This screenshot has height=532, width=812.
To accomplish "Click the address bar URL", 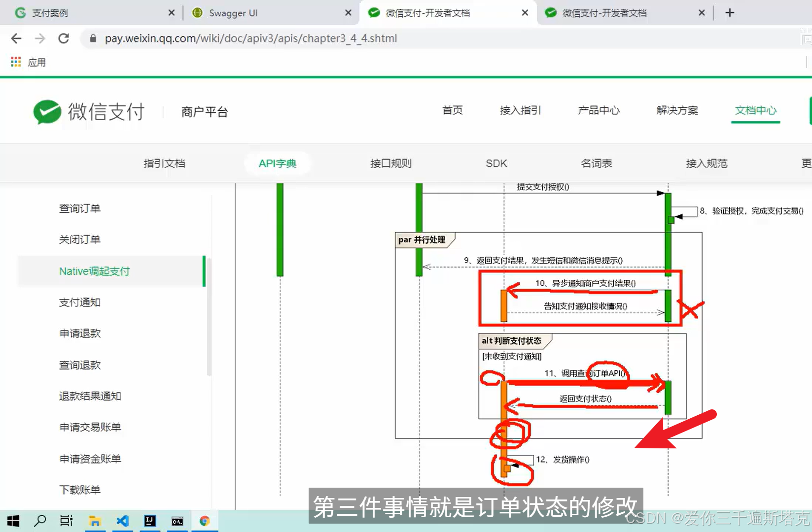I will click(250, 38).
